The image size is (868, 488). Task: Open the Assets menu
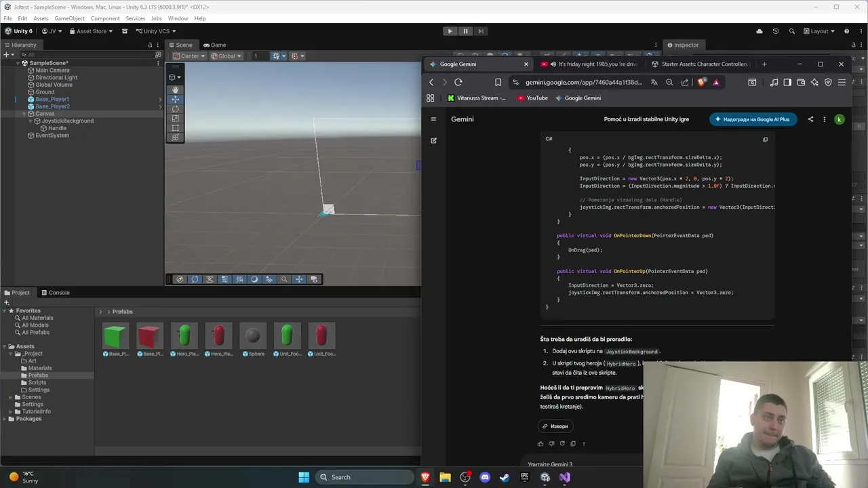pos(41,18)
